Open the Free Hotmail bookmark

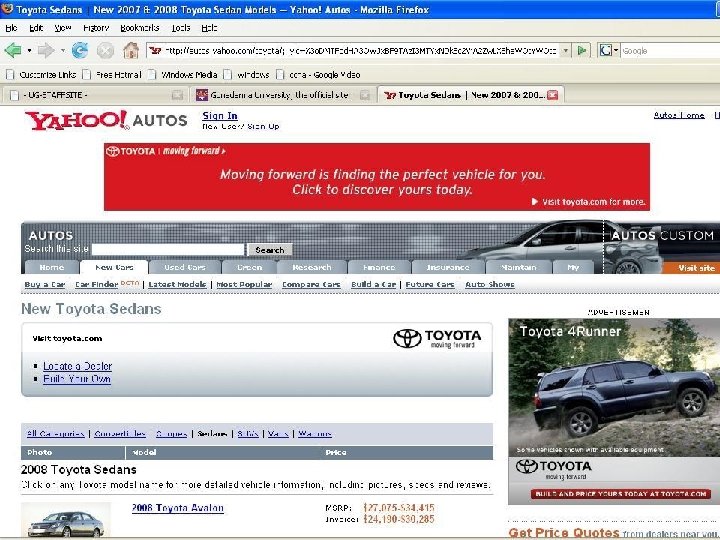coord(112,74)
